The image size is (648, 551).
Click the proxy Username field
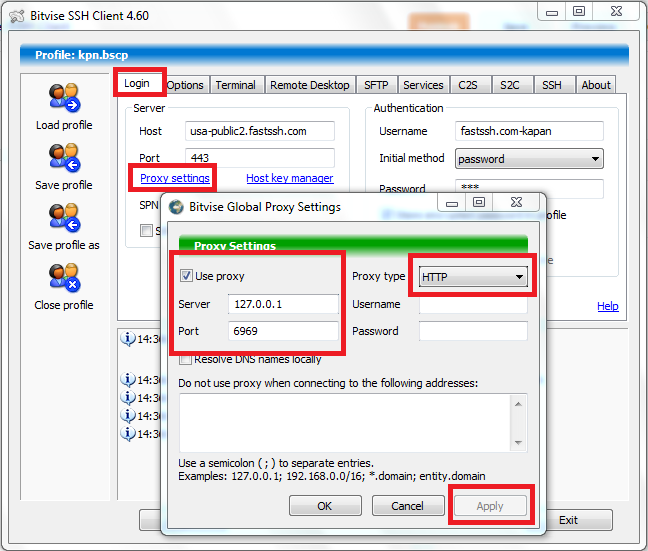(473, 305)
